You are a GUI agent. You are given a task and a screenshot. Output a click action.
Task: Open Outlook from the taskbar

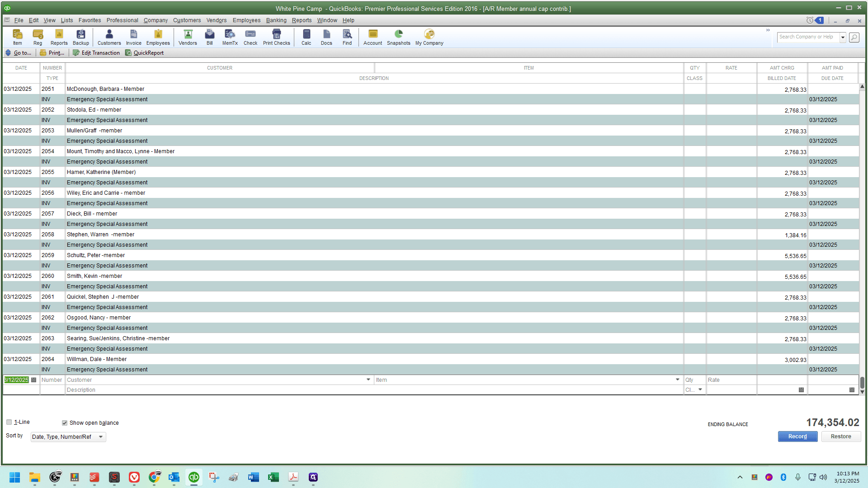(x=174, y=477)
